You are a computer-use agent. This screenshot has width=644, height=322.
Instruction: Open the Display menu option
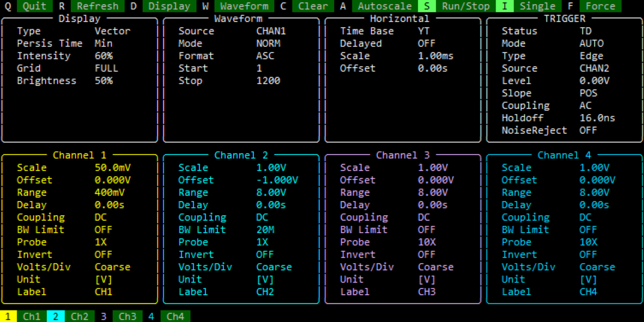(169, 6)
